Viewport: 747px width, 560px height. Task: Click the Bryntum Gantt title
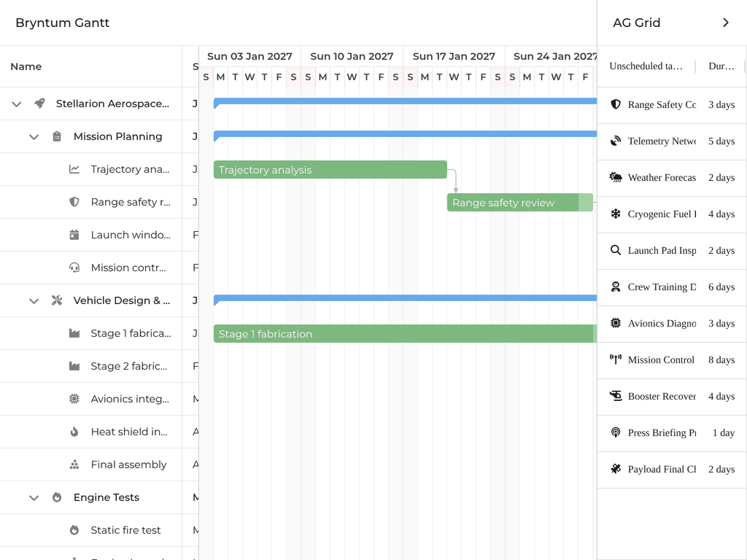point(63,23)
